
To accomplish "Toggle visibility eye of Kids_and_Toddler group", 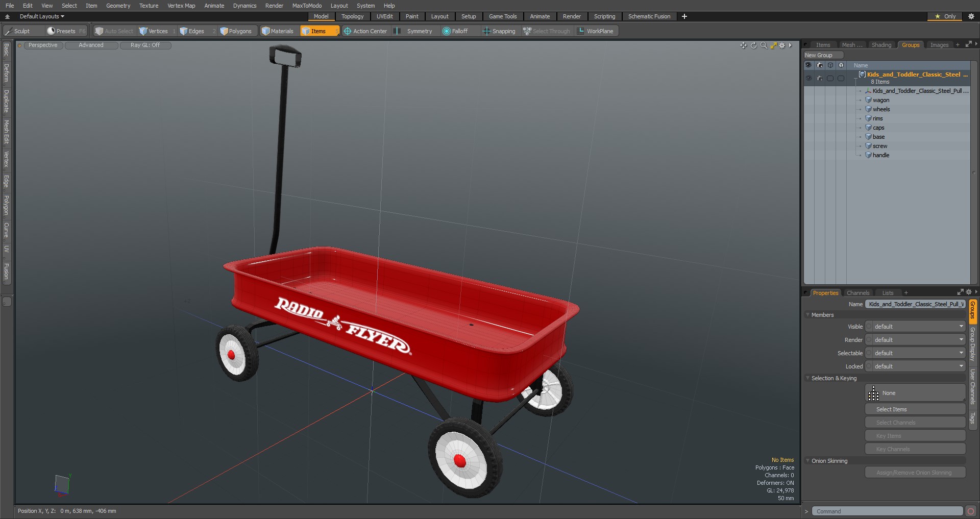I will [808, 78].
